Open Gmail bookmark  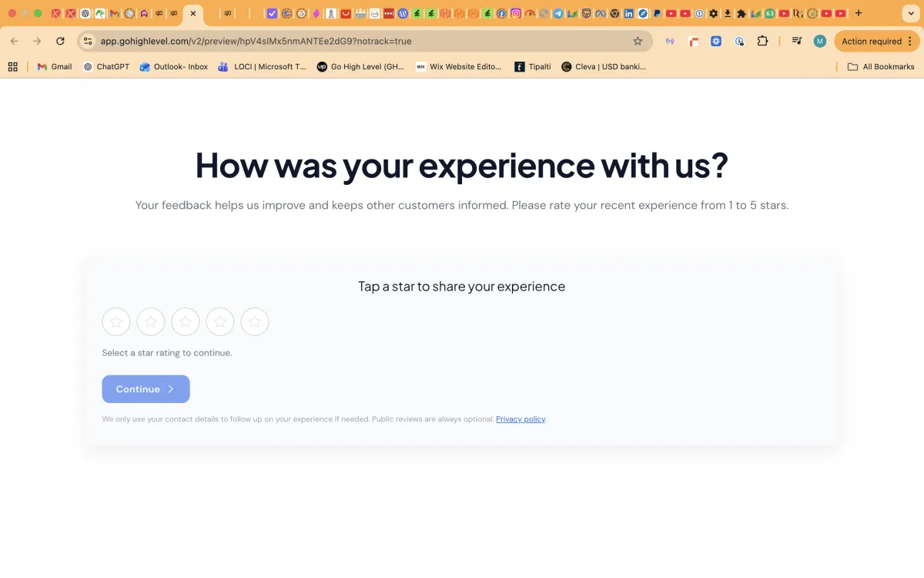(54, 67)
